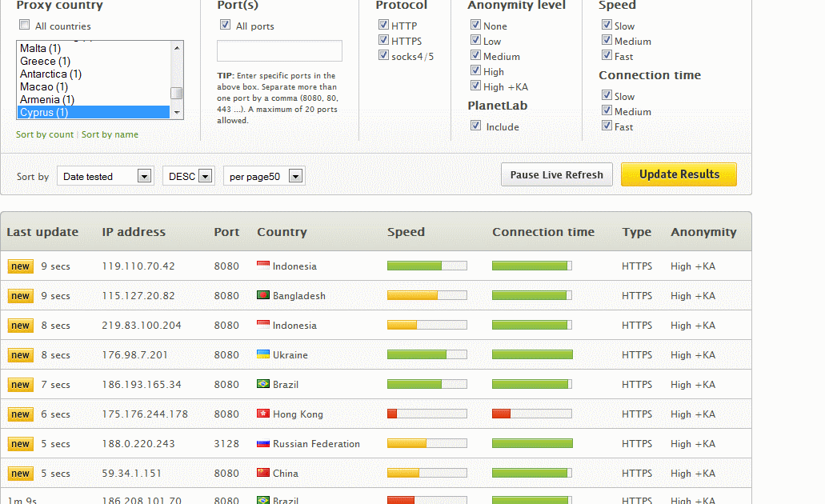Uncheck the Low anonymity level checkbox
The image size is (825, 504).
click(x=475, y=40)
